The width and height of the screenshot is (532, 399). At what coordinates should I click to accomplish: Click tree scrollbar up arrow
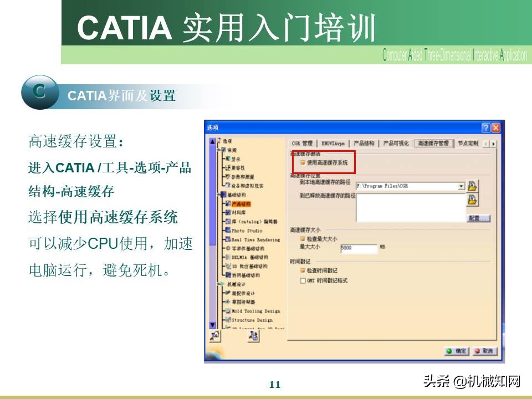pyautogui.click(x=213, y=141)
